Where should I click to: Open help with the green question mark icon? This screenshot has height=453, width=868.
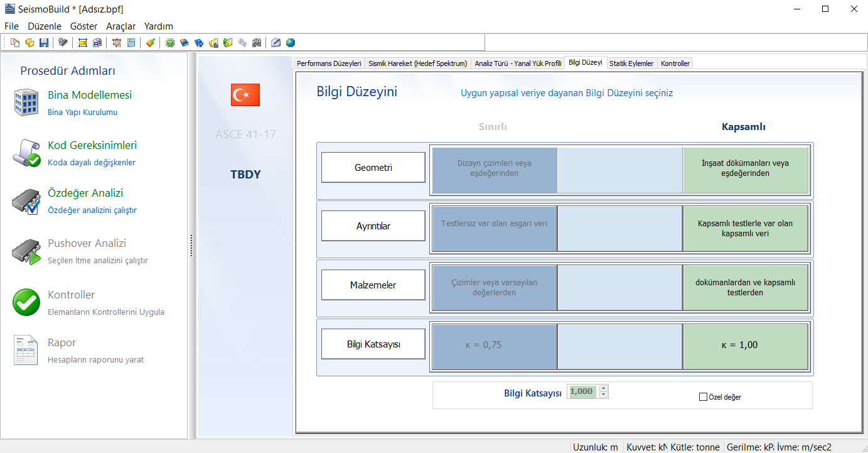[x=169, y=43]
